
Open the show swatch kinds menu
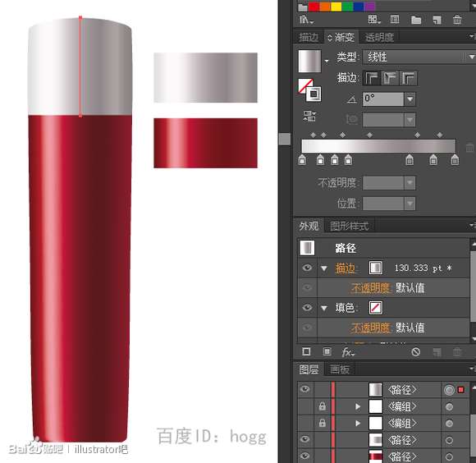pos(374,20)
